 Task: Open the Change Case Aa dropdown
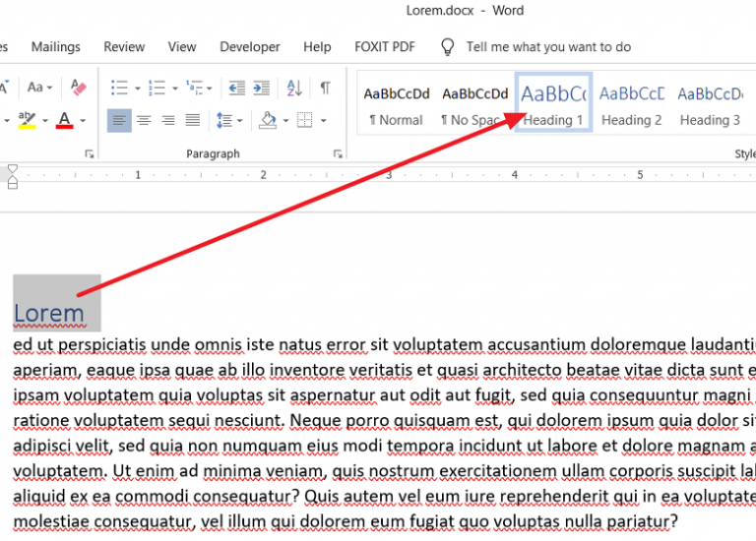point(40,88)
